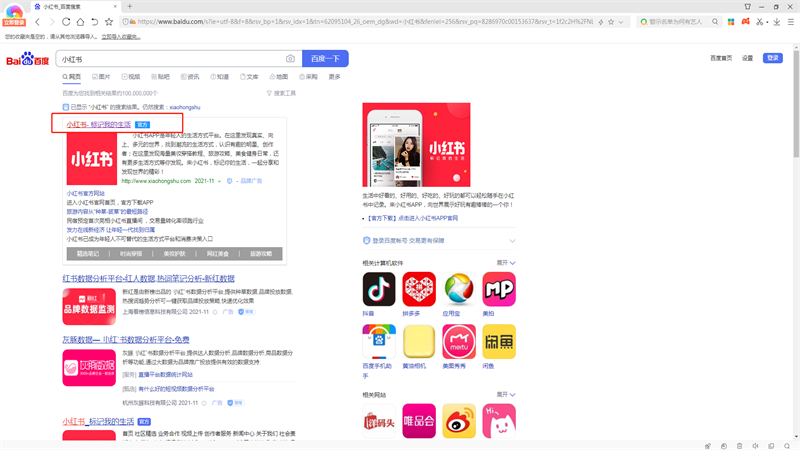800x450 pixels.
Task: Open the search tools filter
Action: (x=281, y=93)
